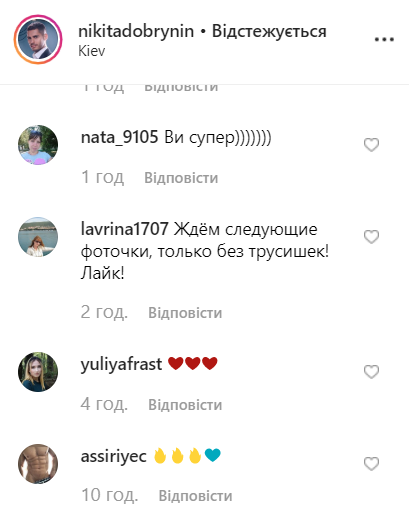
Task: Open the Kiev location link
Action: 92,51
